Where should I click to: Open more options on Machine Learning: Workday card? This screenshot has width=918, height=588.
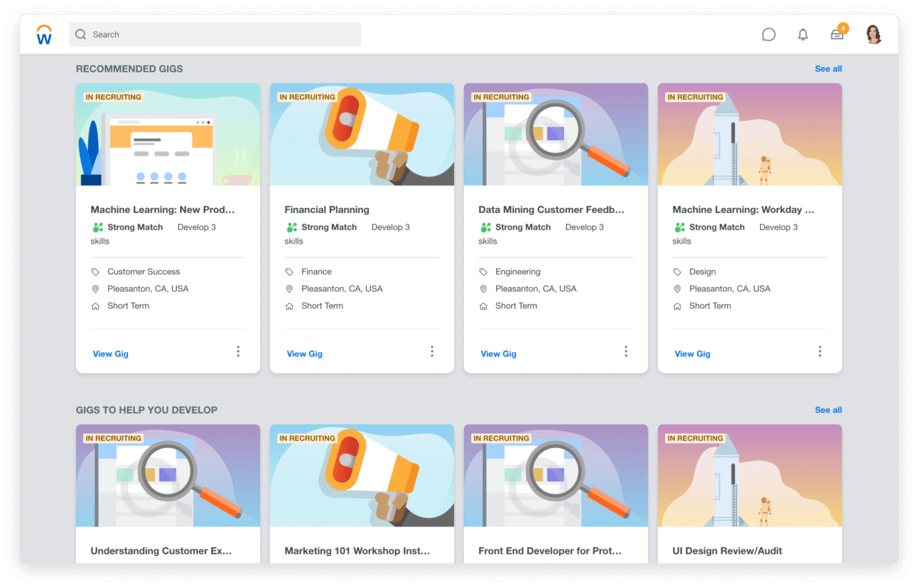820,352
